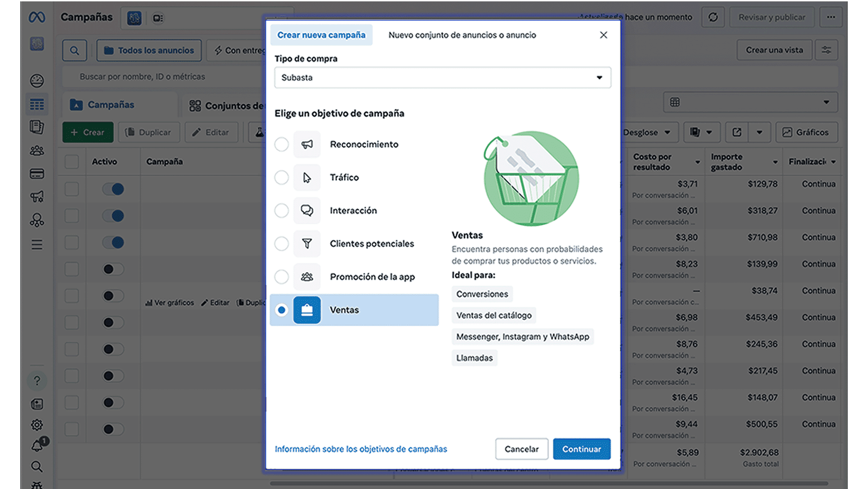
Task: Click the Continuar button
Action: (582, 449)
